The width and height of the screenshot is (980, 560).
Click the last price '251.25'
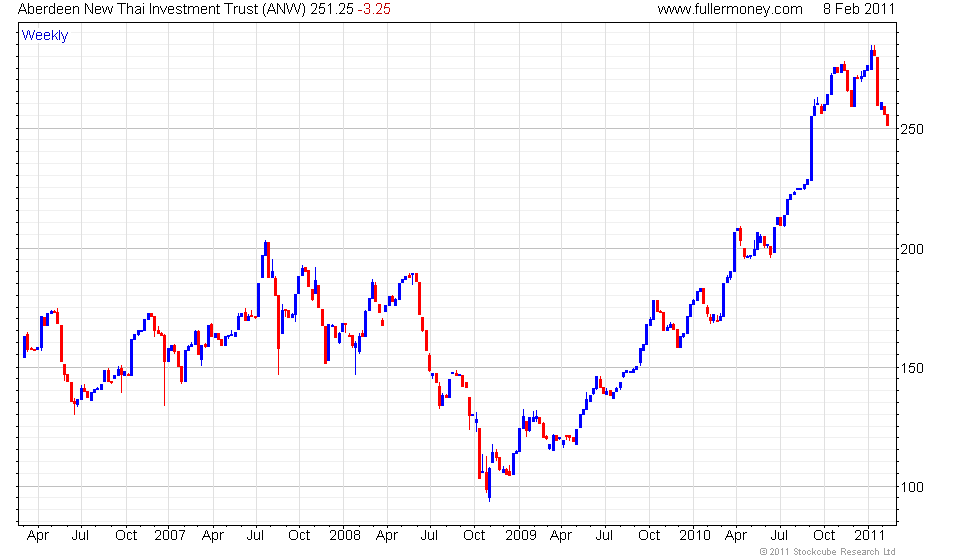tap(332, 9)
